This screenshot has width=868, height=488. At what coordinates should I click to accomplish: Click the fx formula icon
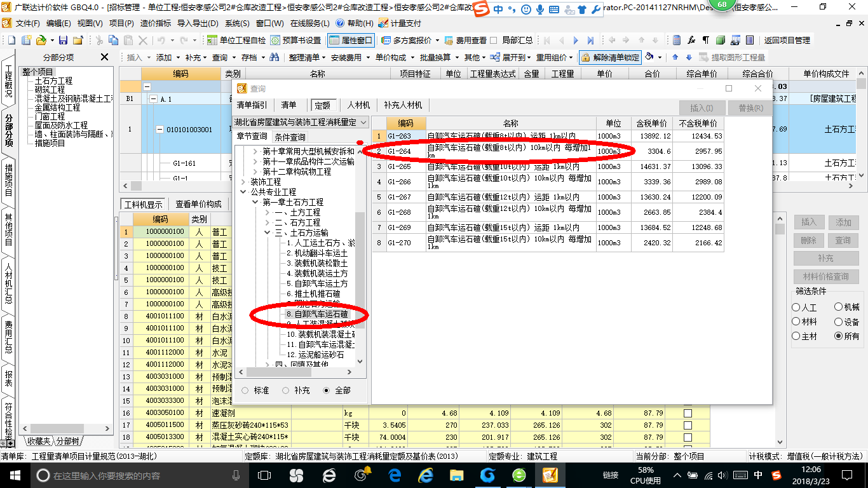(691, 40)
